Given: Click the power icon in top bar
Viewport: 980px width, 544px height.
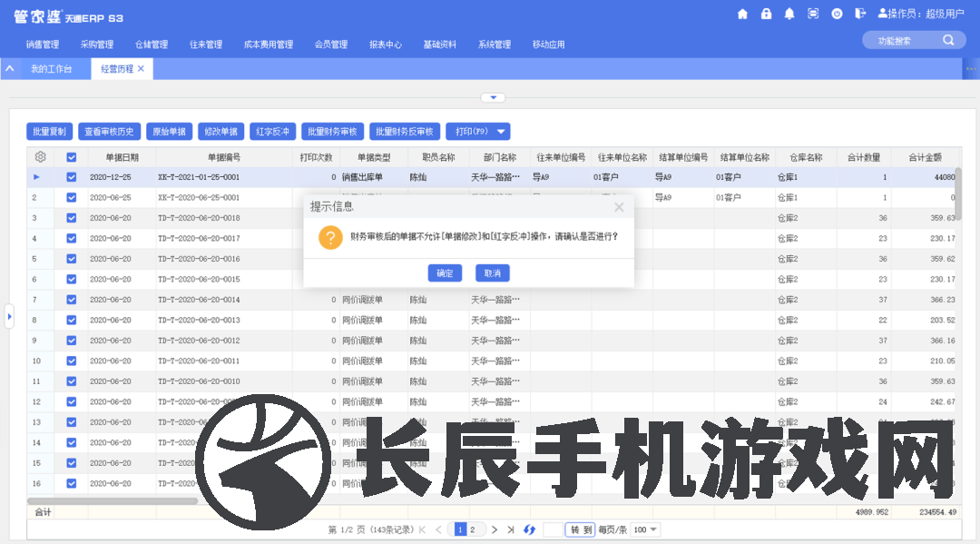Looking at the screenshot, I should (837, 14).
